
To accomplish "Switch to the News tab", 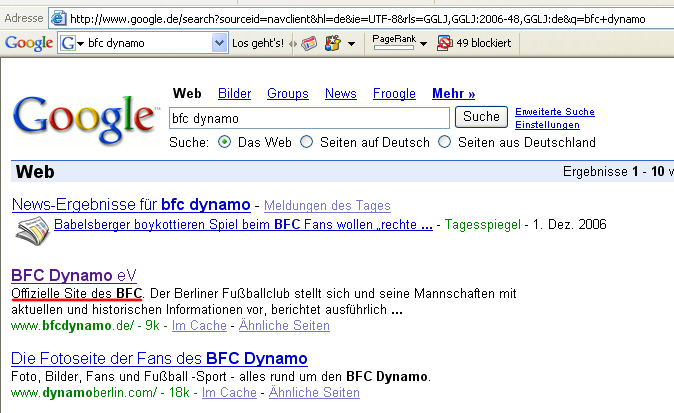I will [x=340, y=93].
